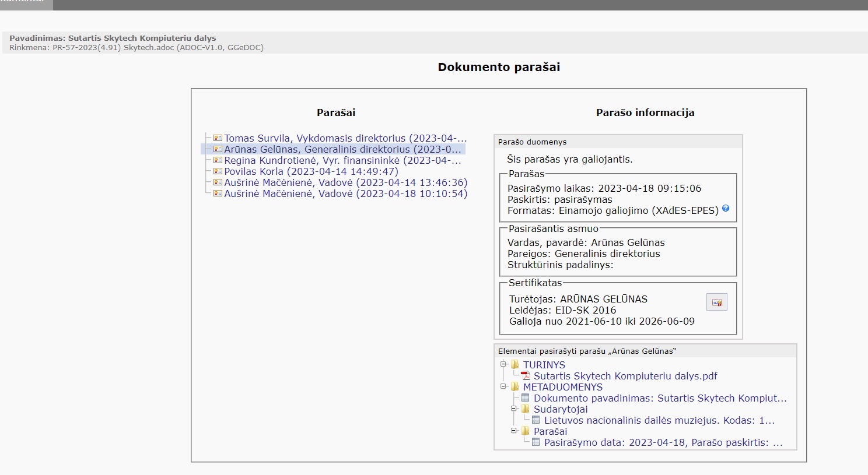
Task: Click the certificate icon beside Povilas Korla
Action: tap(218, 171)
